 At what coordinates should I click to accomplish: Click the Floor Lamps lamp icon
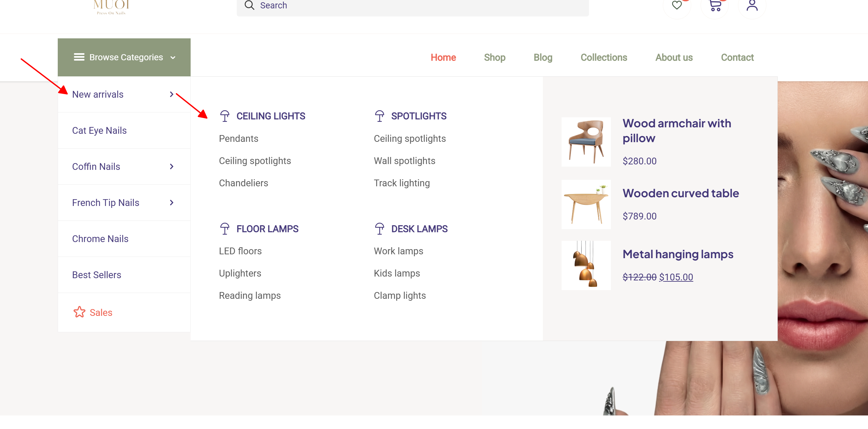click(225, 229)
